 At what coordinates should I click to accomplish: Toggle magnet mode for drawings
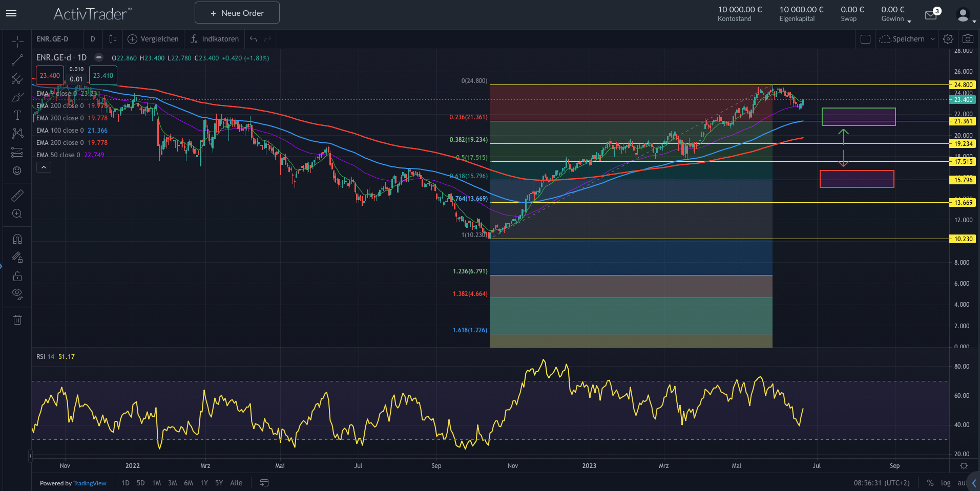pos(17,239)
